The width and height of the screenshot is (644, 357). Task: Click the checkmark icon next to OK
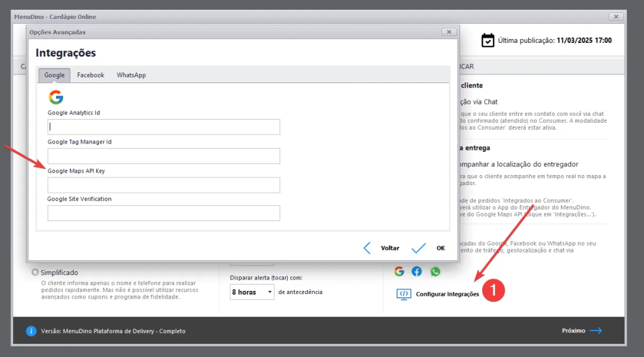click(419, 248)
